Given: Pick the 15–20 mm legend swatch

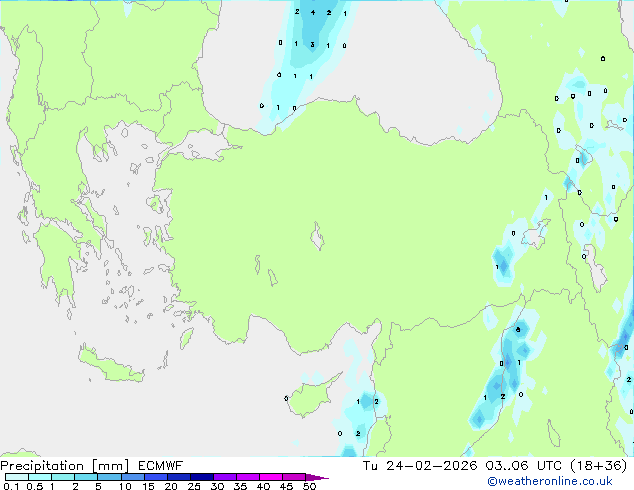Looking at the screenshot, I should (155, 477).
